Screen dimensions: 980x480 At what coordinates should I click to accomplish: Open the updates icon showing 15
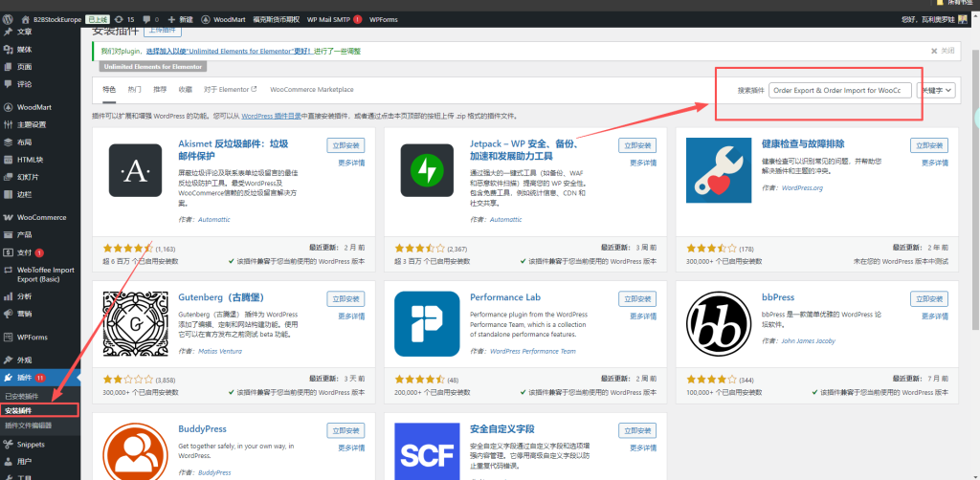point(119,19)
